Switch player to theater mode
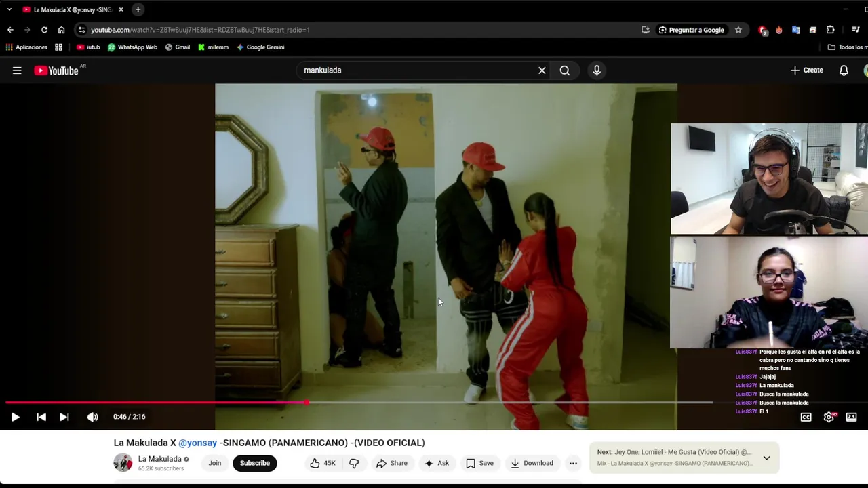 851,417
